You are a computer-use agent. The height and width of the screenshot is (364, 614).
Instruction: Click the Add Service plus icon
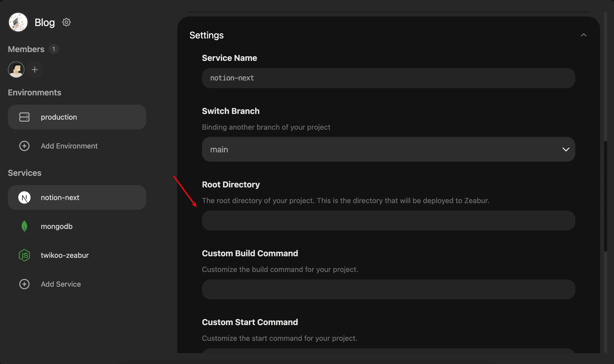pyautogui.click(x=25, y=284)
